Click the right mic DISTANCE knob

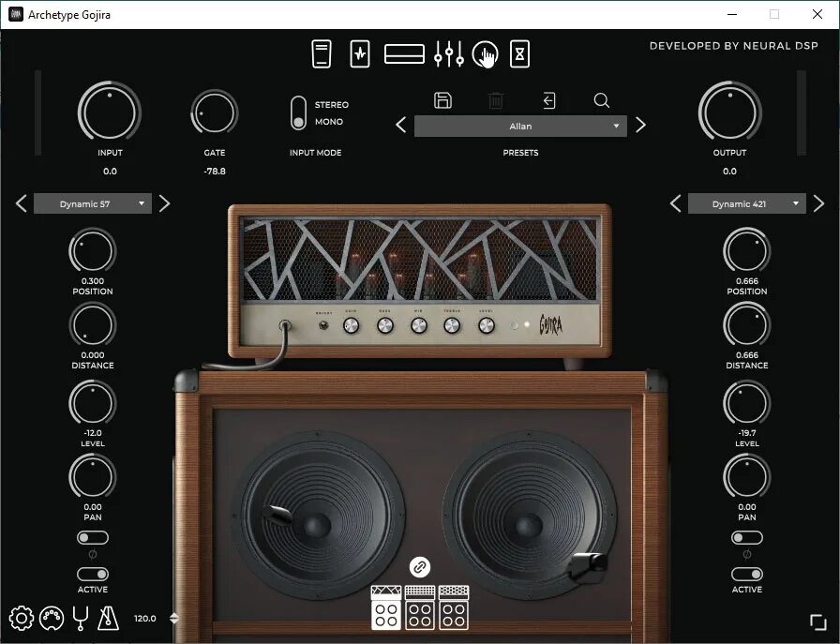pos(747,324)
